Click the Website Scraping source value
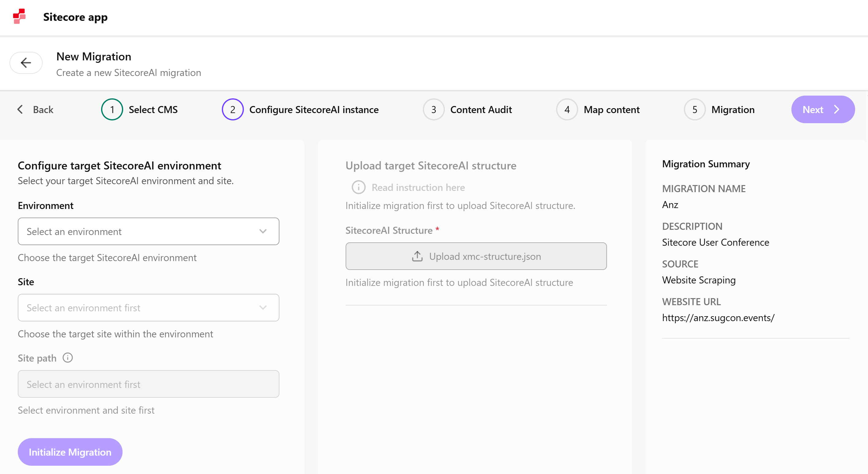868x474 pixels. 699,280
